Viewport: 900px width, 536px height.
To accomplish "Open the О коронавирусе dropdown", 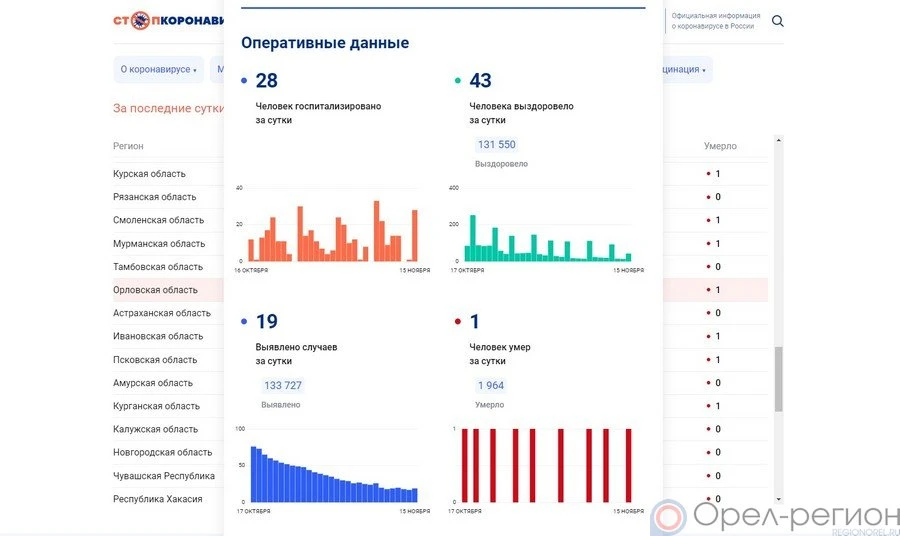I will pyautogui.click(x=159, y=70).
